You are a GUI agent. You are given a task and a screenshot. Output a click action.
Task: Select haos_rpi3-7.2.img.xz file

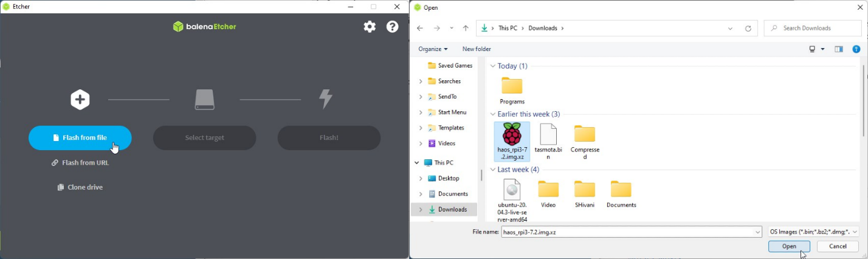(512, 142)
